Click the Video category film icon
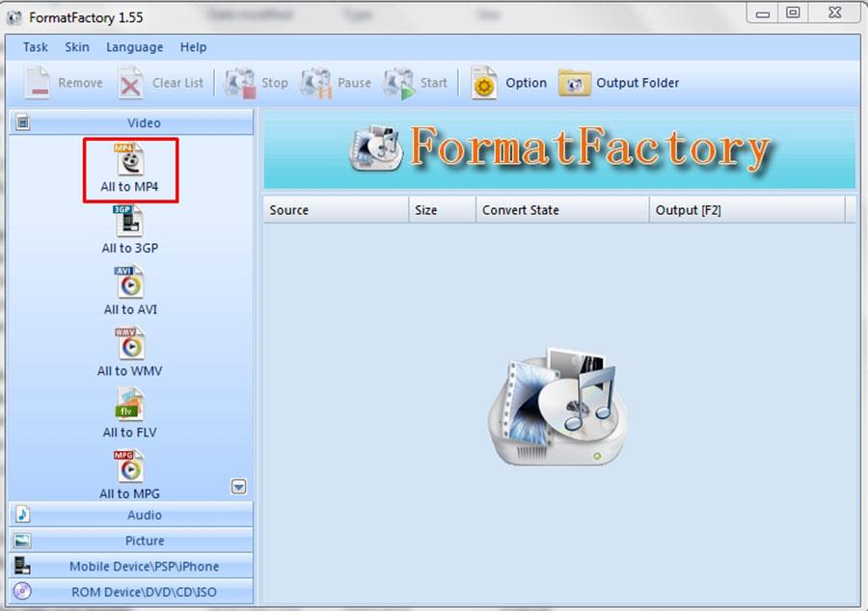The image size is (868, 611). pyautogui.click(x=23, y=121)
